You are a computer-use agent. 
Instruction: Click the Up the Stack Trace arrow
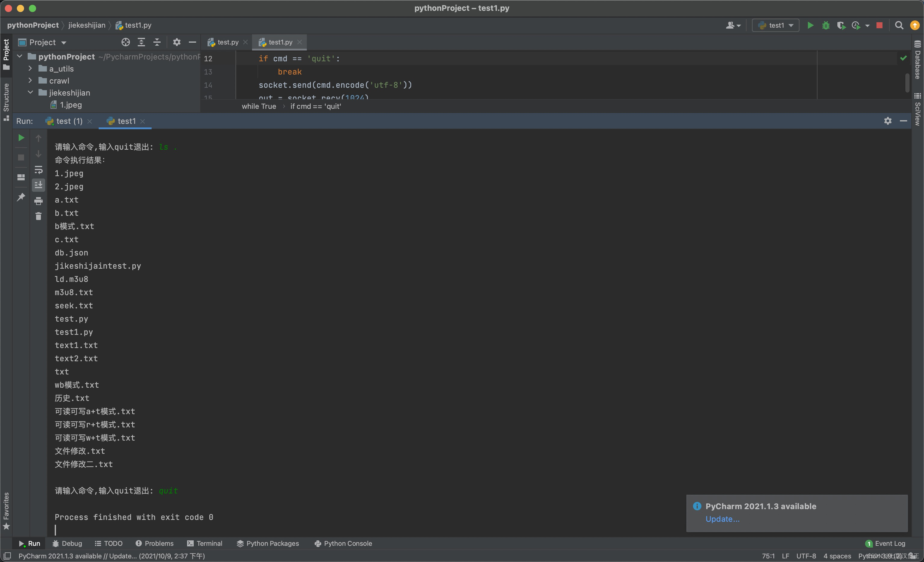pyautogui.click(x=38, y=138)
